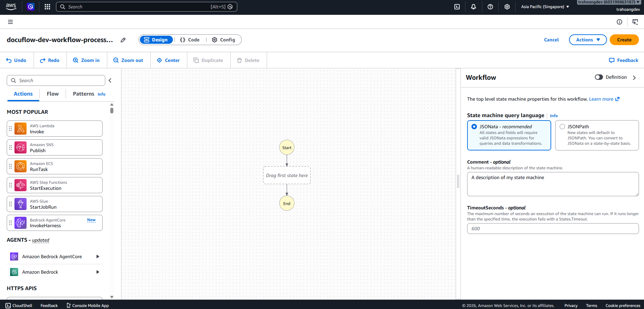The height and width of the screenshot is (309, 644).
Task: Click the New badge on InvokeHarness
Action: [x=91, y=220]
